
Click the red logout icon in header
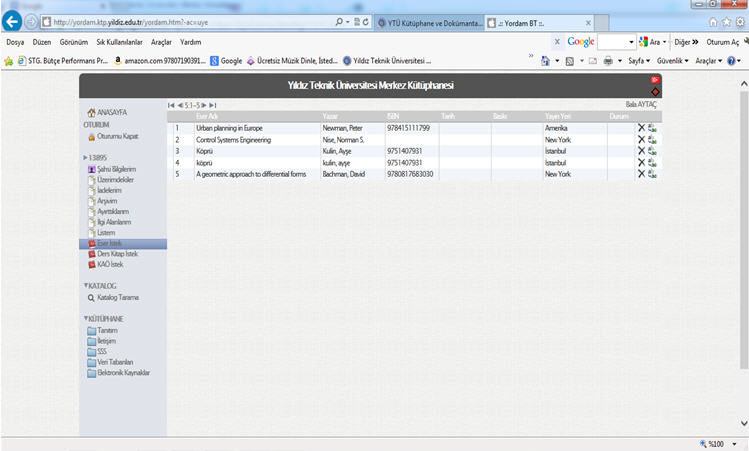[656, 79]
